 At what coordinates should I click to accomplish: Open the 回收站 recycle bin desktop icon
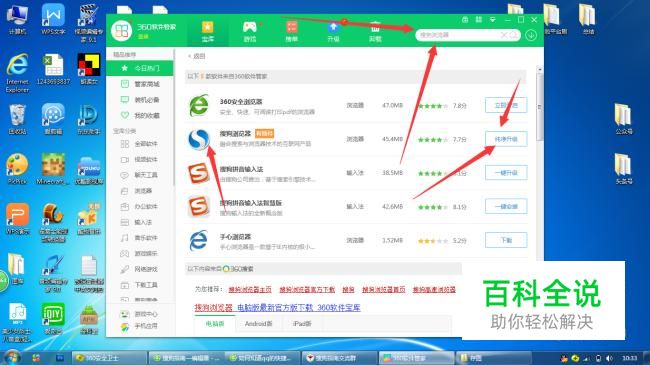point(17,119)
